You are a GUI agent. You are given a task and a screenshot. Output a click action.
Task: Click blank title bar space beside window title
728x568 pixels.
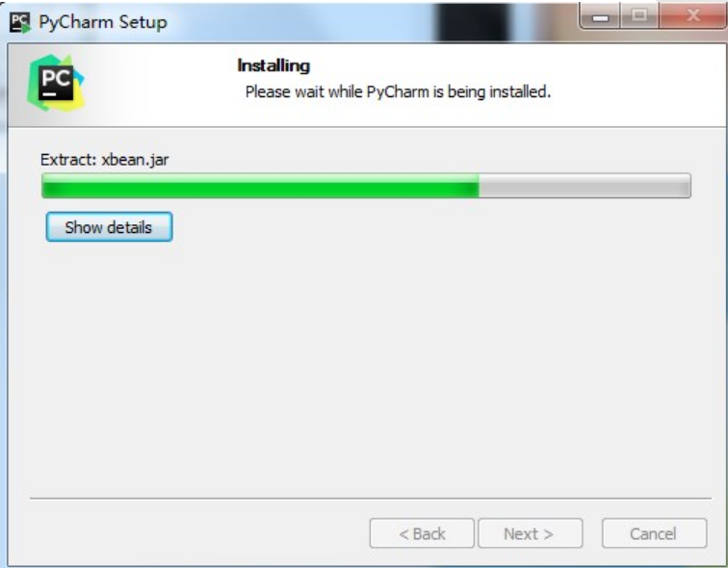(298, 22)
